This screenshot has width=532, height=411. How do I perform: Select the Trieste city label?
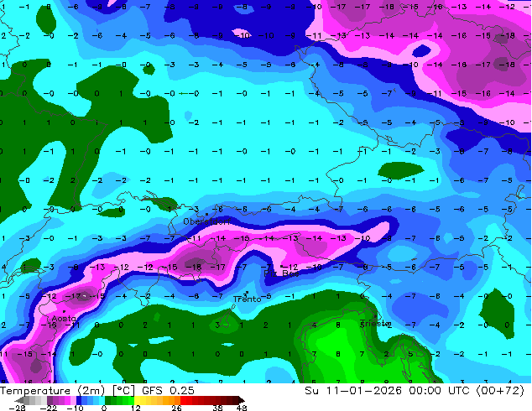[375, 323]
